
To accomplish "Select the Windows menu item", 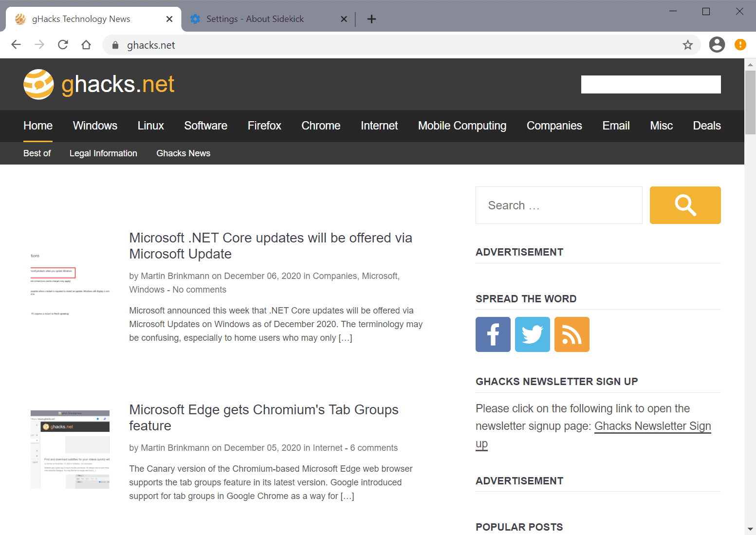I will click(x=95, y=126).
